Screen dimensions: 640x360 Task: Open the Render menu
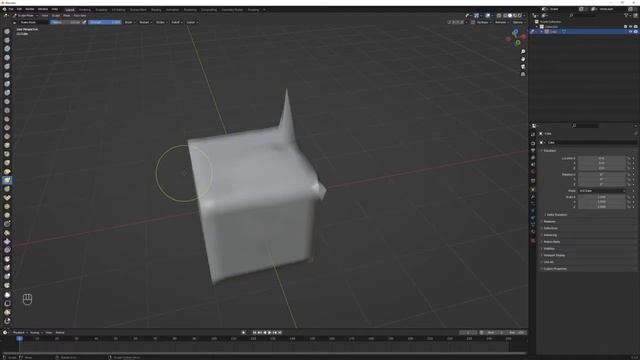[29, 9]
